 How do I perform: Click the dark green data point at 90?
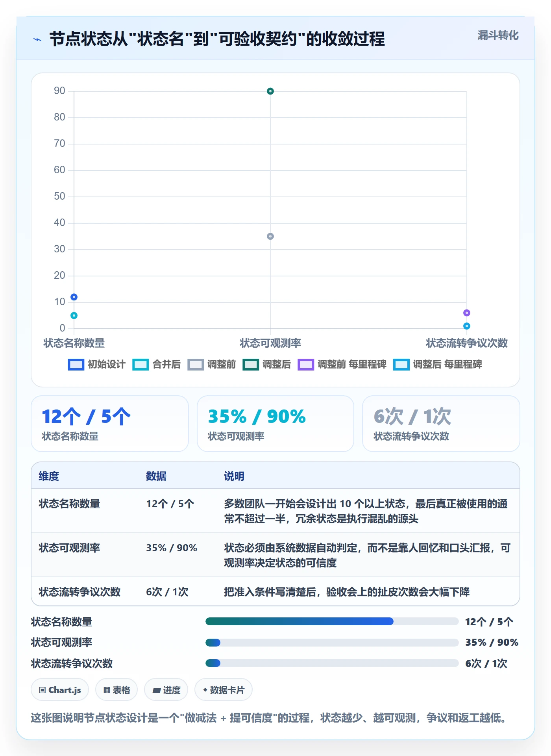click(270, 91)
